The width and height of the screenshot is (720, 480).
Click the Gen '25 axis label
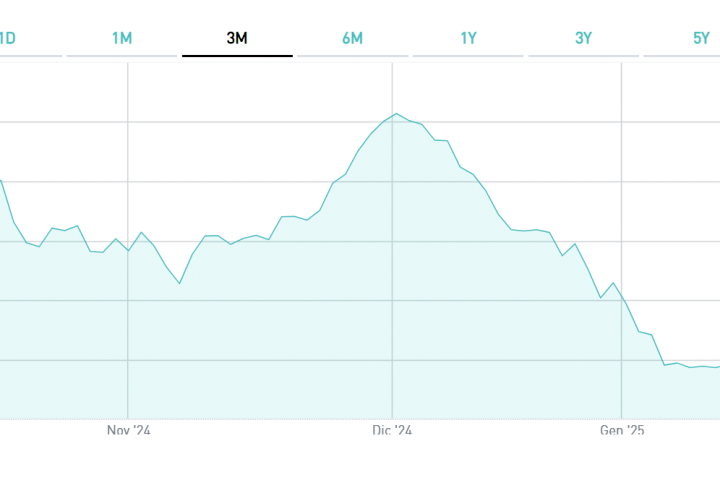(622, 431)
